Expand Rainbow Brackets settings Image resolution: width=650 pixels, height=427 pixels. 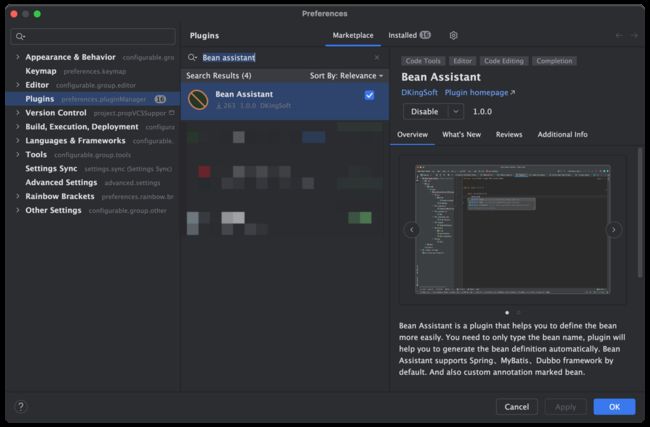[17, 196]
